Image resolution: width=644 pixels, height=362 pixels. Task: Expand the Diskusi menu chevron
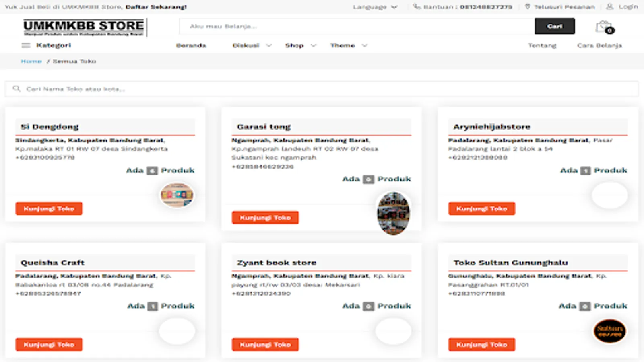[x=269, y=45]
